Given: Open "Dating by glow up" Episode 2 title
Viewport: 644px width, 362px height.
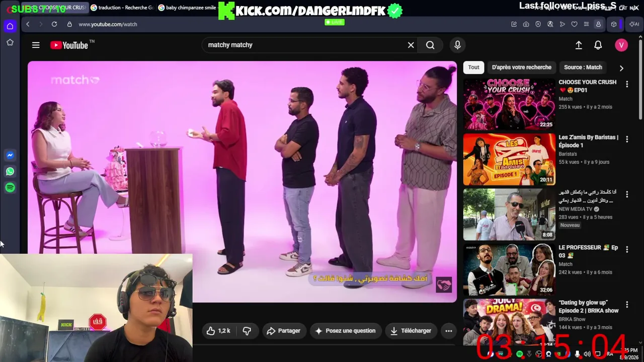Looking at the screenshot, I should pyautogui.click(x=589, y=307).
